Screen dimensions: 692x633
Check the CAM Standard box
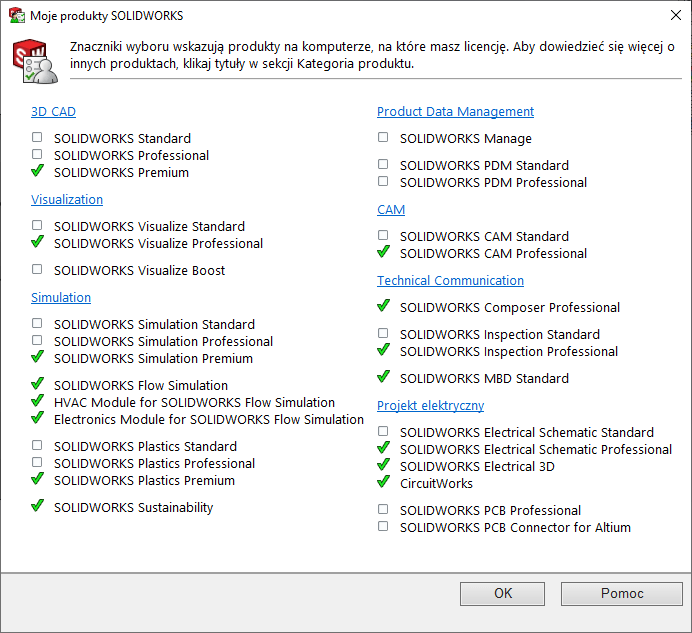(x=383, y=235)
